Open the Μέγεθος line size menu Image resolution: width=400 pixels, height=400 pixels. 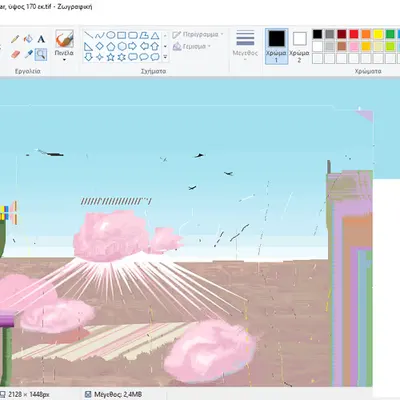coord(245,46)
